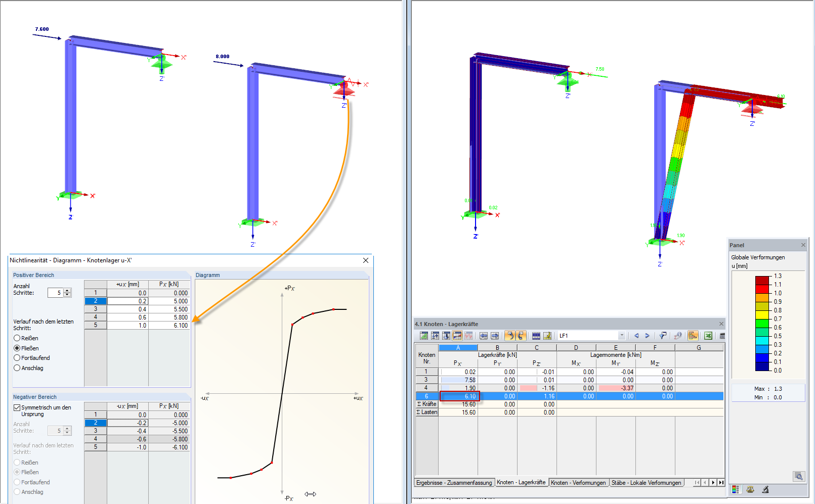The height and width of the screenshot is (504, 815).
Task: Click the first green triangle toolbar icon in the Lagerkräfte table
Action: tap(424, 336)
